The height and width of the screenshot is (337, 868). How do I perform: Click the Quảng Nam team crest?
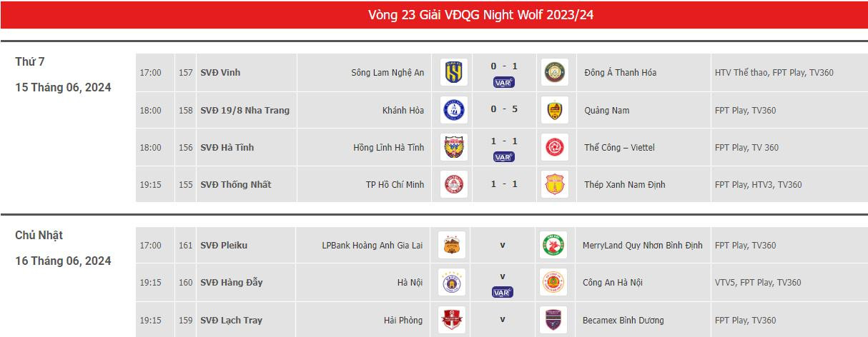pyautogui.click(x=554, y=110)
